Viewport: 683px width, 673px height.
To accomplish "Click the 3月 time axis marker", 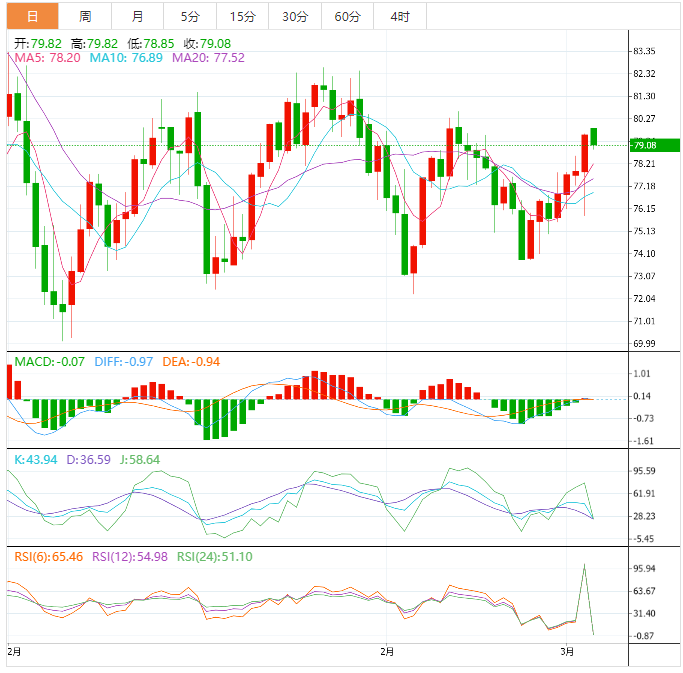I will [x=567, y=652].
